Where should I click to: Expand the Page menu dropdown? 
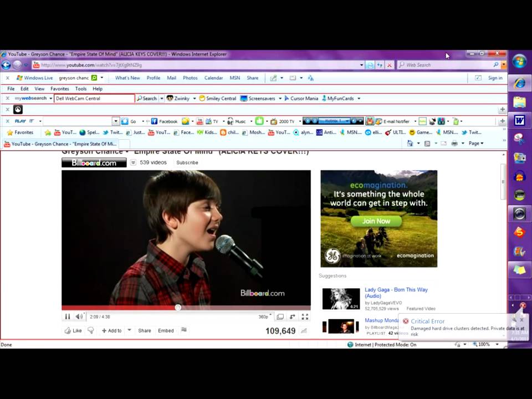tap(476, 143)
